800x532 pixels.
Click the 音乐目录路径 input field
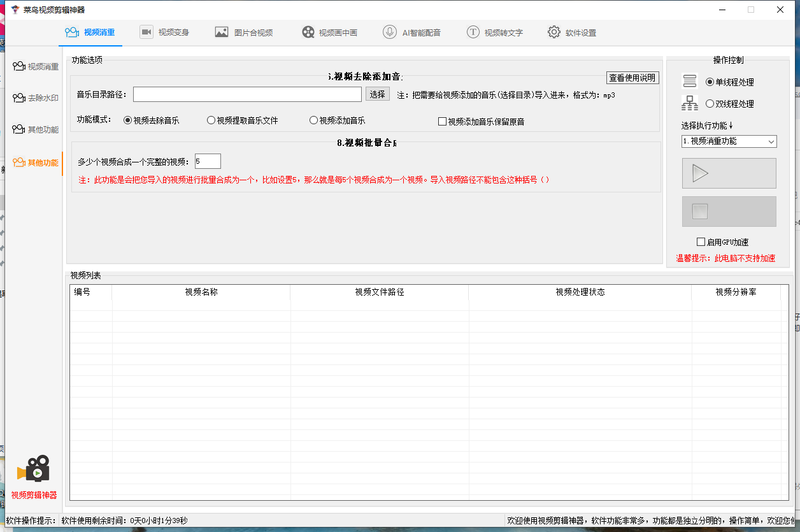coord(247,94)
